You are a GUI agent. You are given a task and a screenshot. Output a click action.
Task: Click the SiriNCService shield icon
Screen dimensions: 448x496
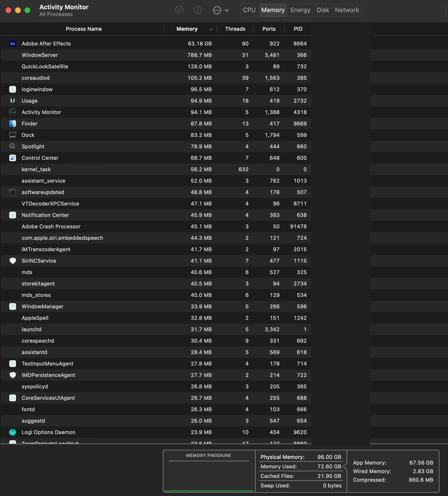13,261
